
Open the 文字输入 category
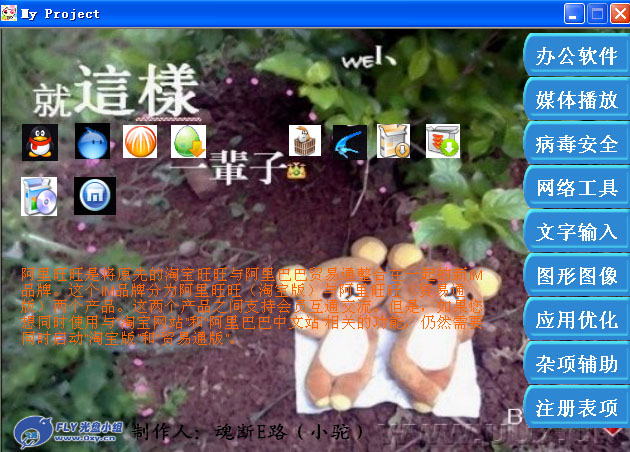tap(577, 232)
